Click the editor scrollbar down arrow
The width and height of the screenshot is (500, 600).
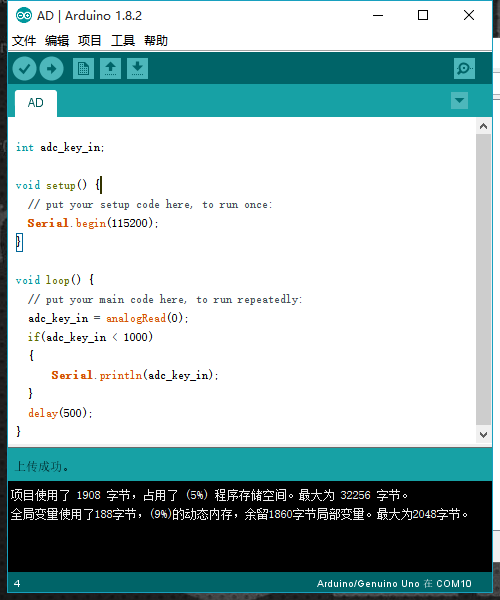click(484, 435)
